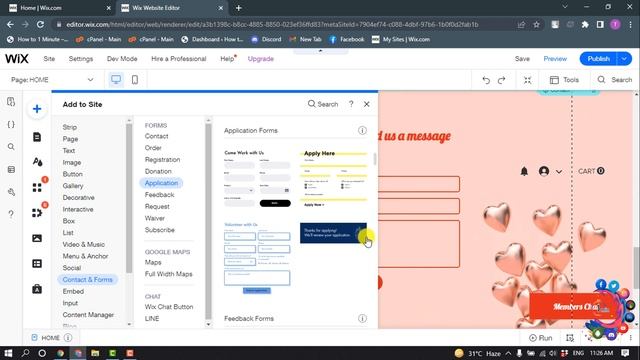Redo the last action
This screenshot has height=360, width=640.
point(502,80)
